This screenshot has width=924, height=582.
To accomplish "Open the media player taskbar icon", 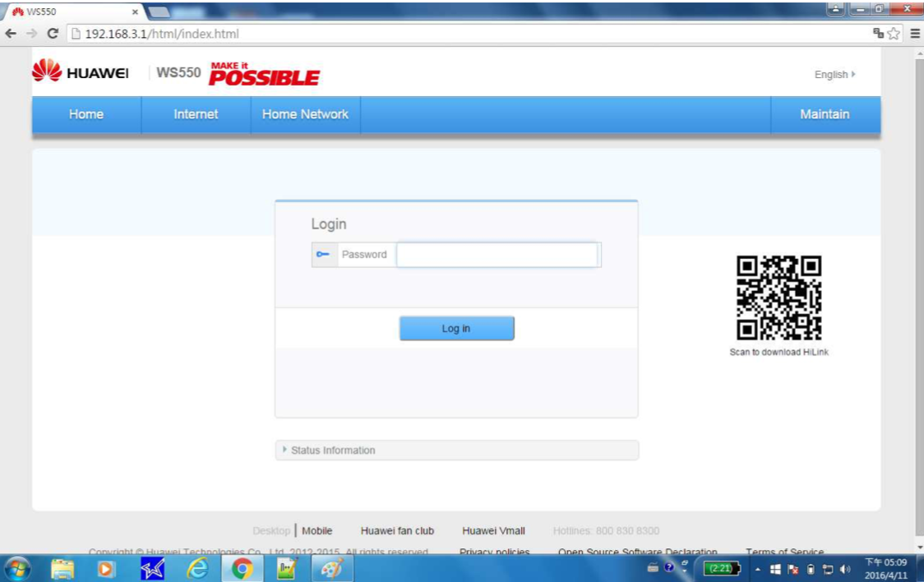I will tap(105, 569).
